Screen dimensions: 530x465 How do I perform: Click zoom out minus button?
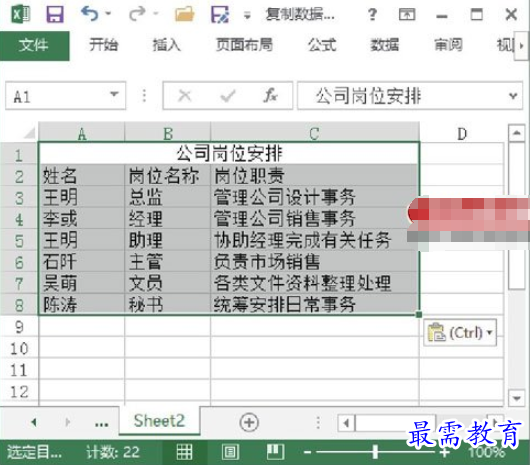pyautogui.click(x=307, y=452)
